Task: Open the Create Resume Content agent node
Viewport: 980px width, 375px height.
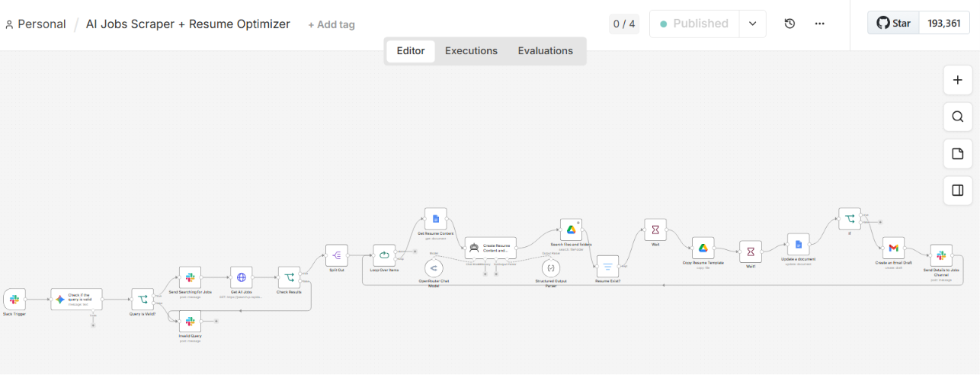Action: [x=490, y=248]
